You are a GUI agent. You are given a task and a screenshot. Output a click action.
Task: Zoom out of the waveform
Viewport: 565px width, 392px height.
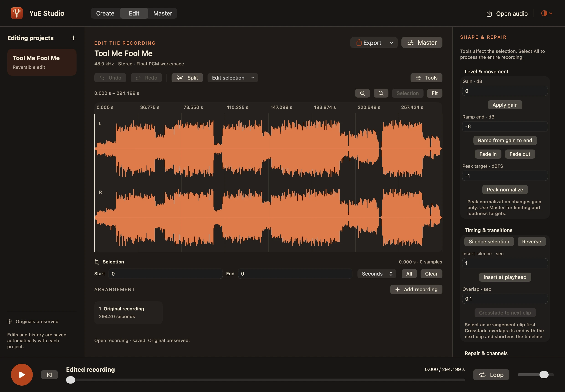pos(381,93)
